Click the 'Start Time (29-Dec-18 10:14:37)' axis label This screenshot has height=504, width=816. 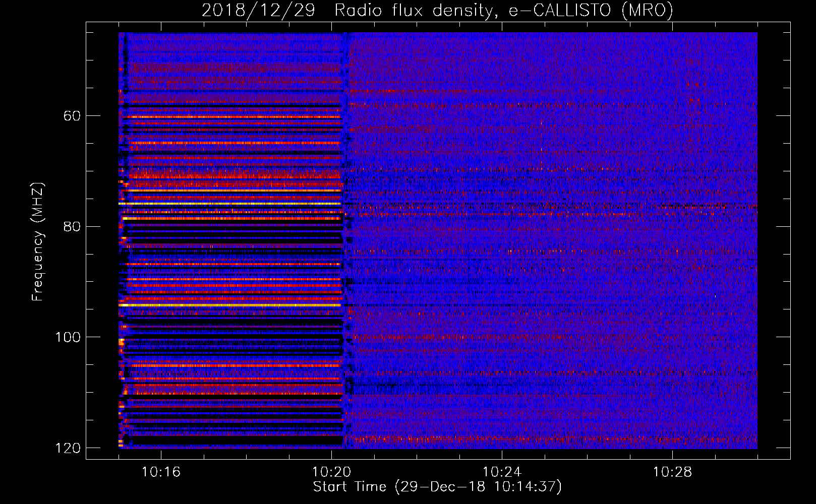point(437,487)
